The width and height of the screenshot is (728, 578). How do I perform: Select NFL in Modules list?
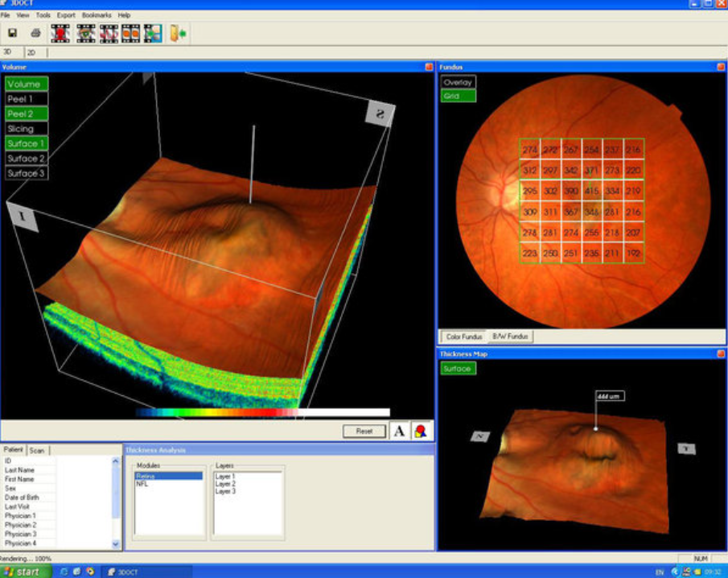142,484
